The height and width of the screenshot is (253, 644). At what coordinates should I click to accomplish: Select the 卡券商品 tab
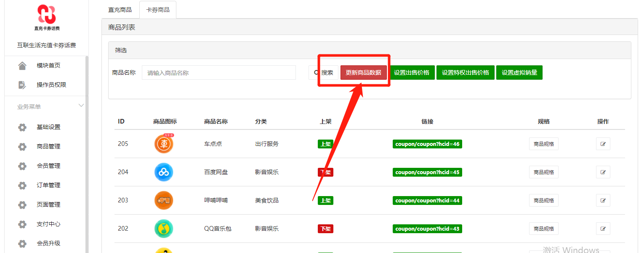(x=158, y=10)
